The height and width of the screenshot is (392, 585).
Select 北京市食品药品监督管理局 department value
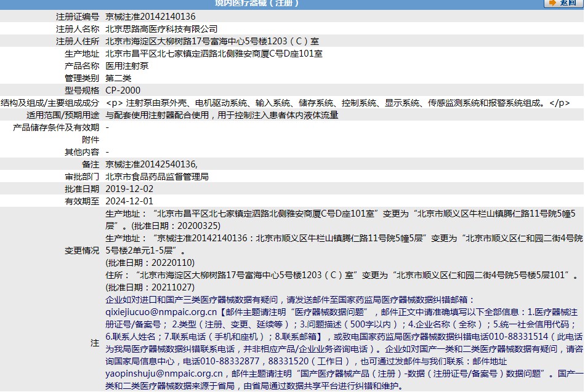click(157, 177)
